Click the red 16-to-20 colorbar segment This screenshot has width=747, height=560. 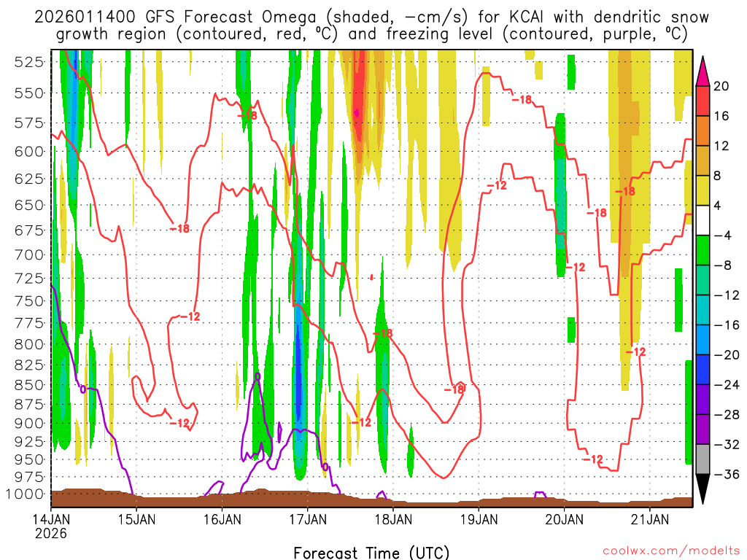point(703,101)
